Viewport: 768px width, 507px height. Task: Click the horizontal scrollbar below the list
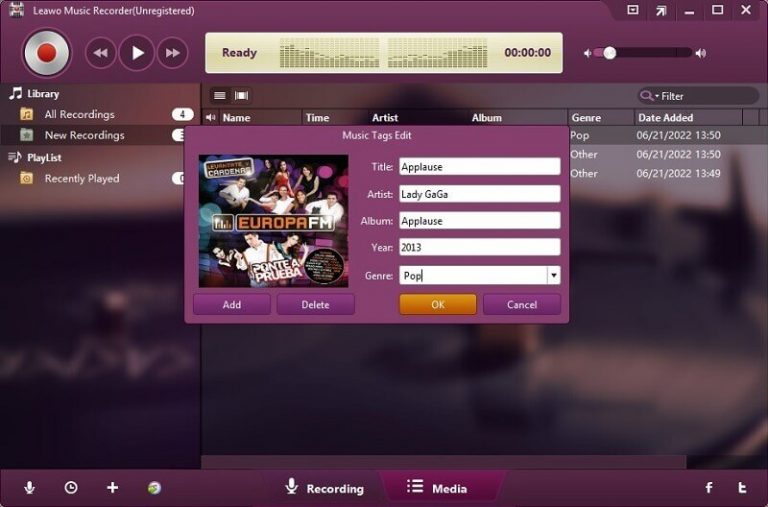click(443, 461)
